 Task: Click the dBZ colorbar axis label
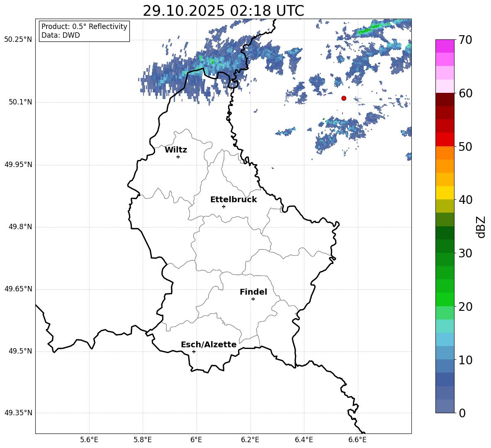[481, 227]
